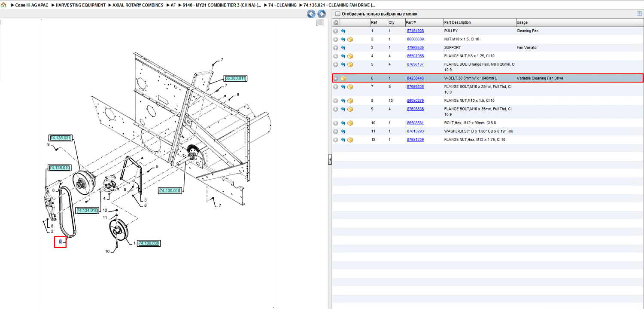Click the blue back arrow button

[311, 14]
